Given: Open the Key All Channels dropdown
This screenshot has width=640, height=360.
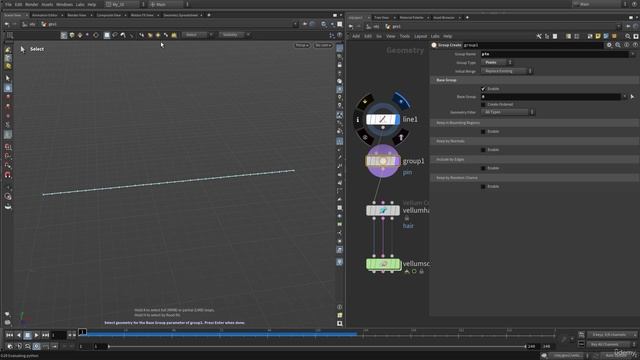Looking at the screenshot, I should coord(612,344).
